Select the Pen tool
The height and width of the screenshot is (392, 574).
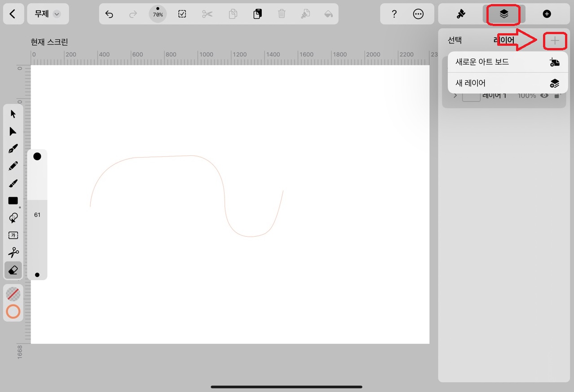13,149
